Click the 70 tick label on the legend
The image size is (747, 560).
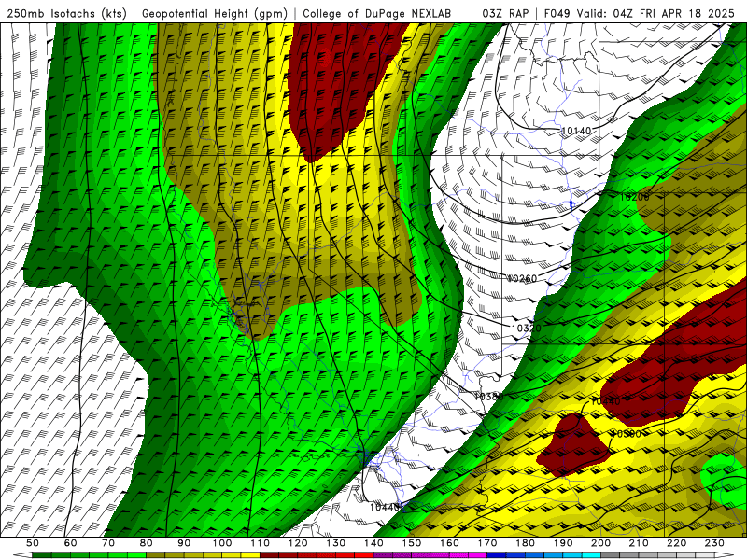[108, 543]
